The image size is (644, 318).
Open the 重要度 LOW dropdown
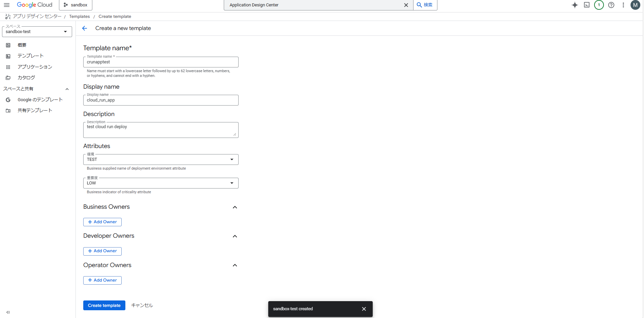click(161, 183)
